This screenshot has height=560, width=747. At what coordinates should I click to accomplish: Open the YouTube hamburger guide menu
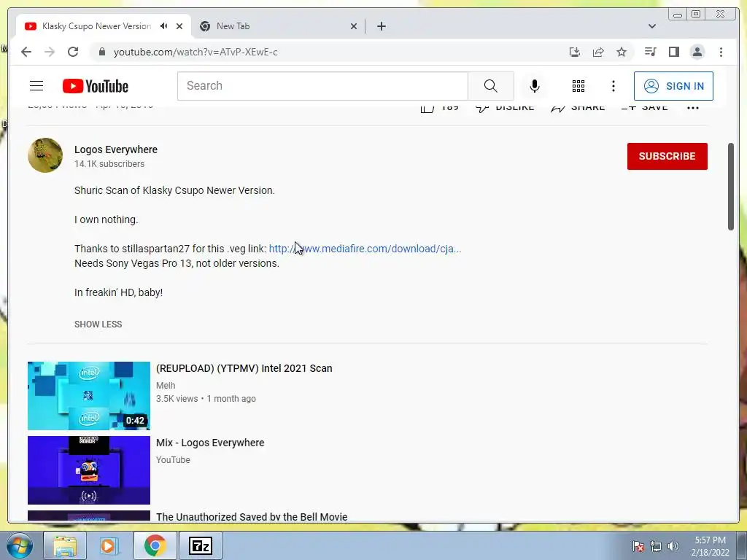[x=36, y=86]
